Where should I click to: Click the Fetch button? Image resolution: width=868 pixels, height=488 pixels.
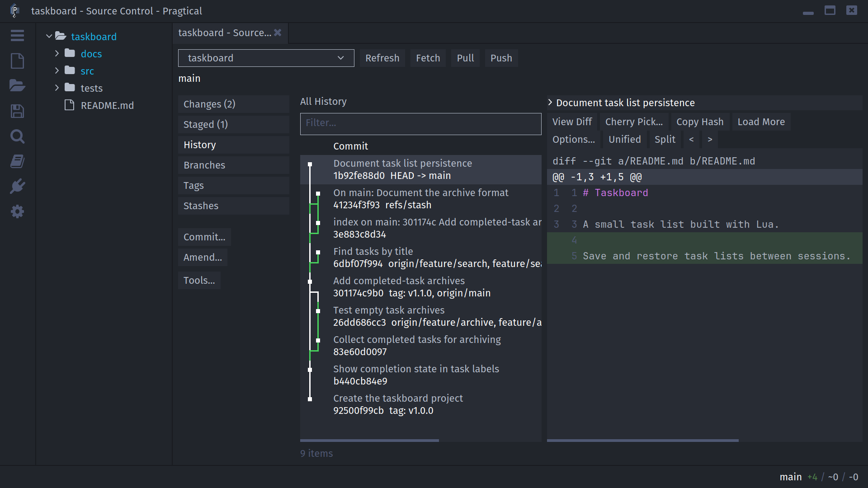(428, 58)
